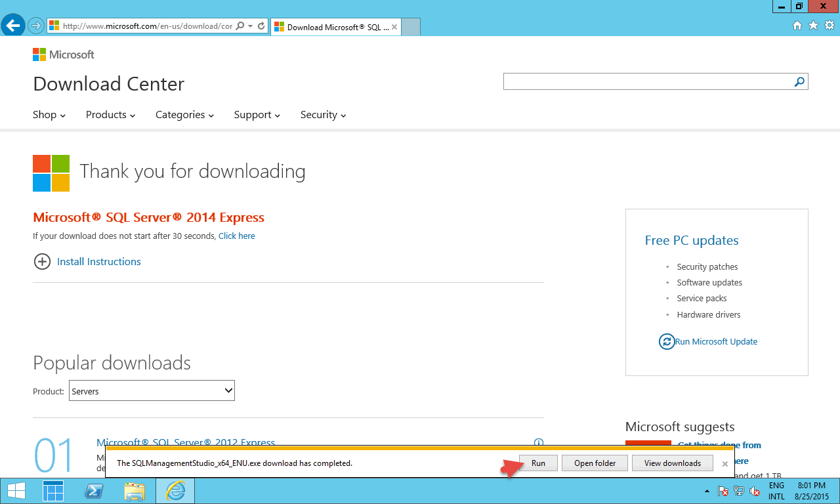Click the 'Hardware drivers' list item

709,315
